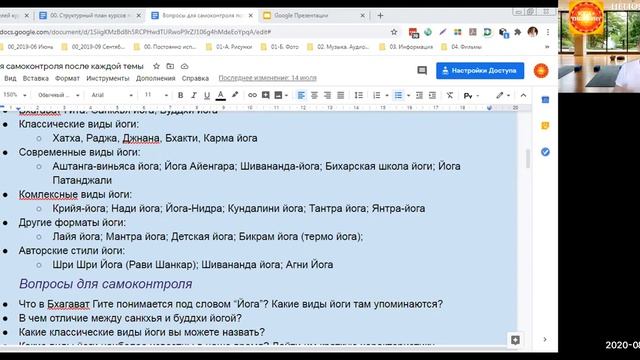The image size is (640, 360).
Task: Open the Инструменты menu
Action: click(x=108, y=78)
